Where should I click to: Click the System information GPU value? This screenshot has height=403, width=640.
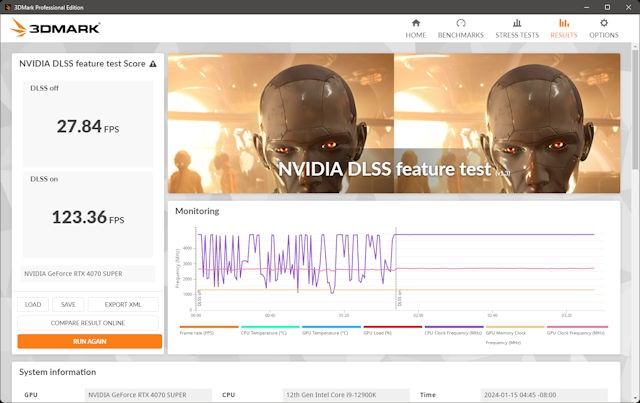[148, 395]
